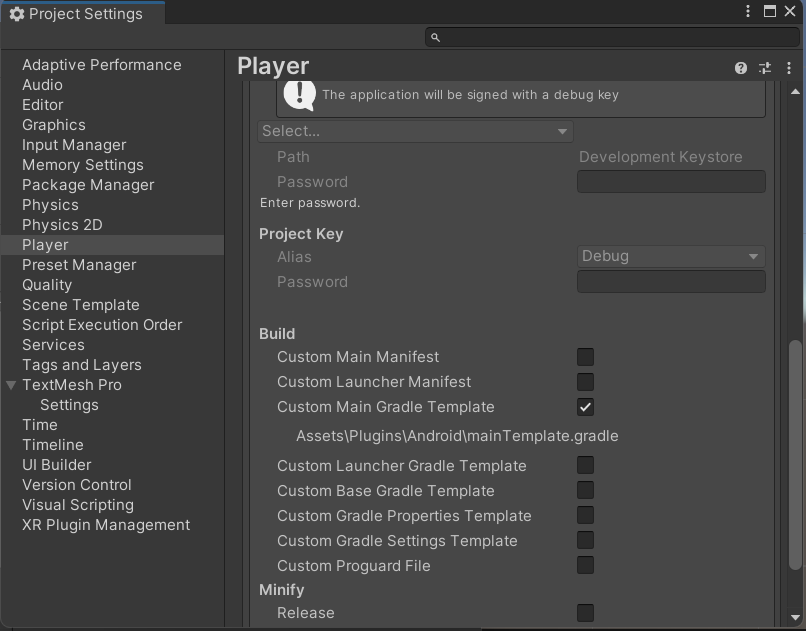Click the Build section heading

point(277,334)
